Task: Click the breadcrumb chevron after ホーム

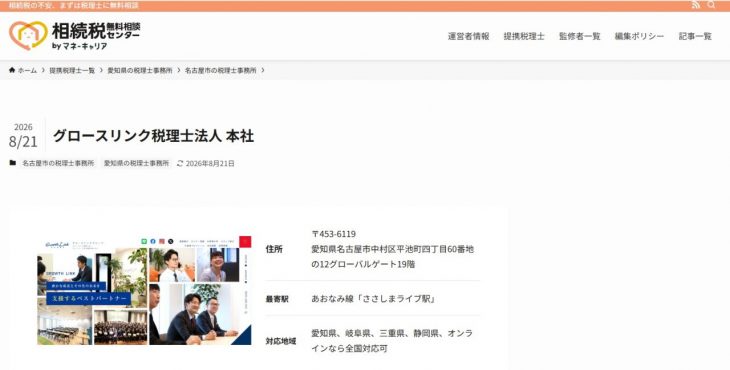Action: 43,70
